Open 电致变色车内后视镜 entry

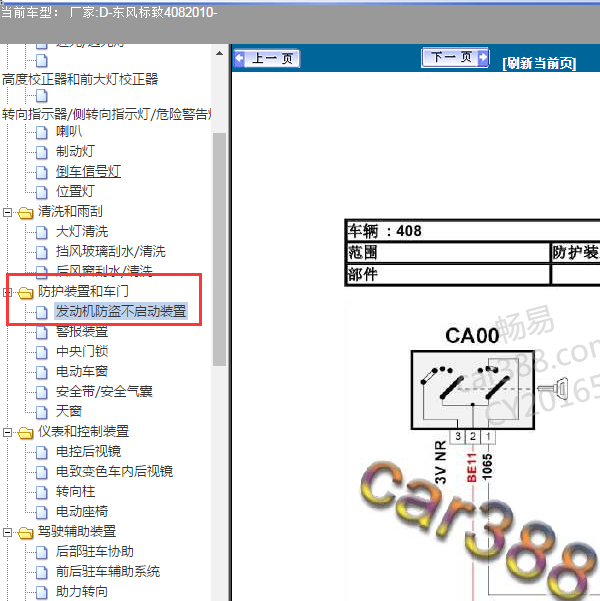(114, 471)
